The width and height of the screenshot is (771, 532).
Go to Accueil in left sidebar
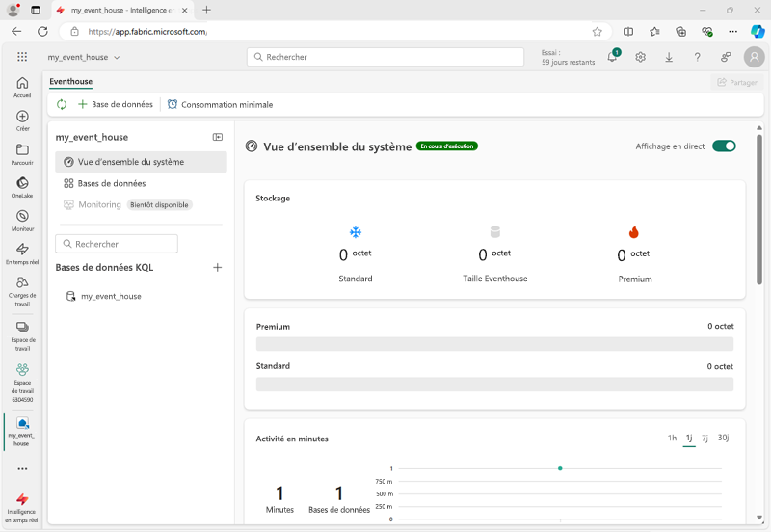coord(22,87)
